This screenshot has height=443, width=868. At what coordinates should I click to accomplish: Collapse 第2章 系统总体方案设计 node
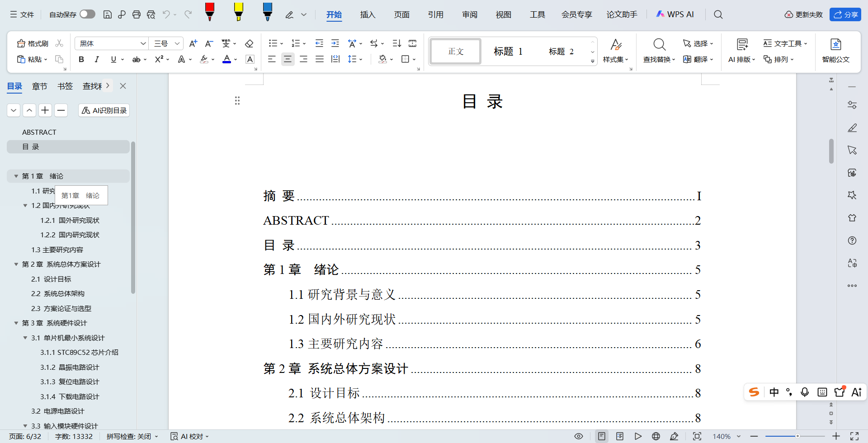(x=16, y=264)
